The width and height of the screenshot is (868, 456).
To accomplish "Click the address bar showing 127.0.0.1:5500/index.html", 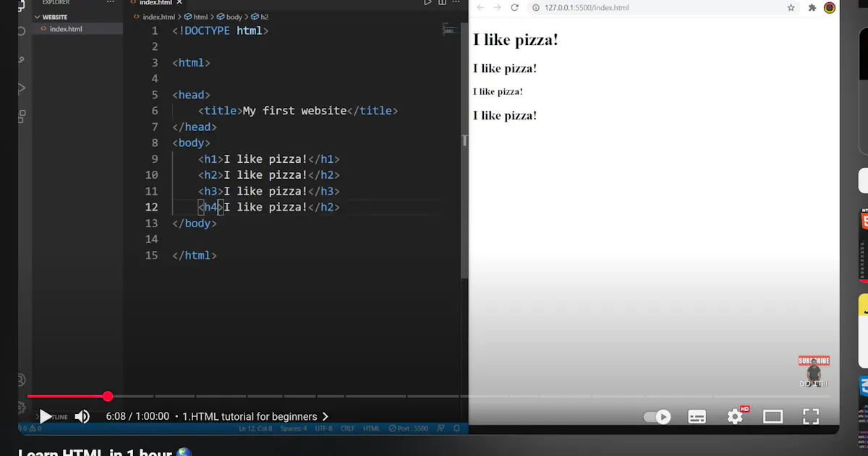I will tap(587, 8).
